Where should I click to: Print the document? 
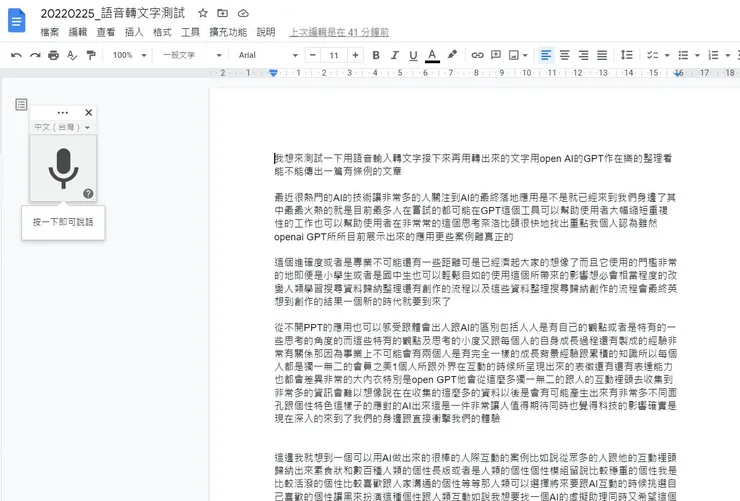[53, 55]
